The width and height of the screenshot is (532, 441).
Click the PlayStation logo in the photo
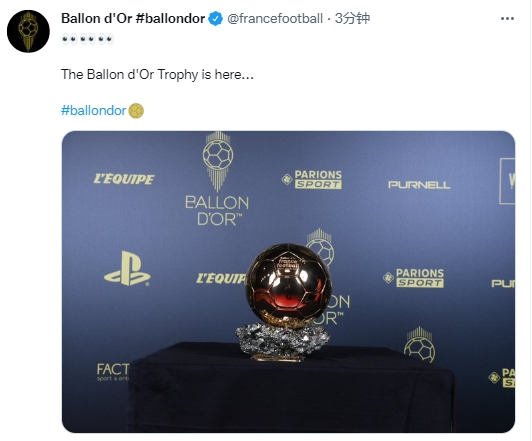tap(127, 269)
